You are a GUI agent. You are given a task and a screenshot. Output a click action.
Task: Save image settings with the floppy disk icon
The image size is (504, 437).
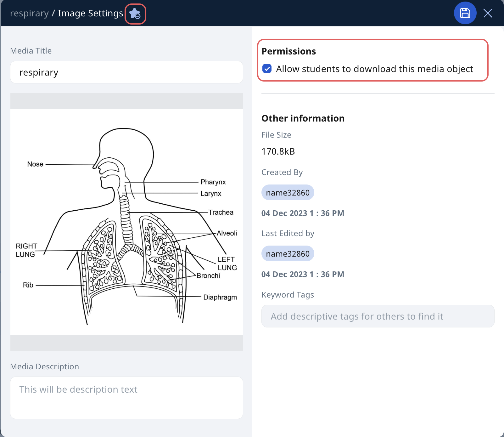(x=465, y=13)
